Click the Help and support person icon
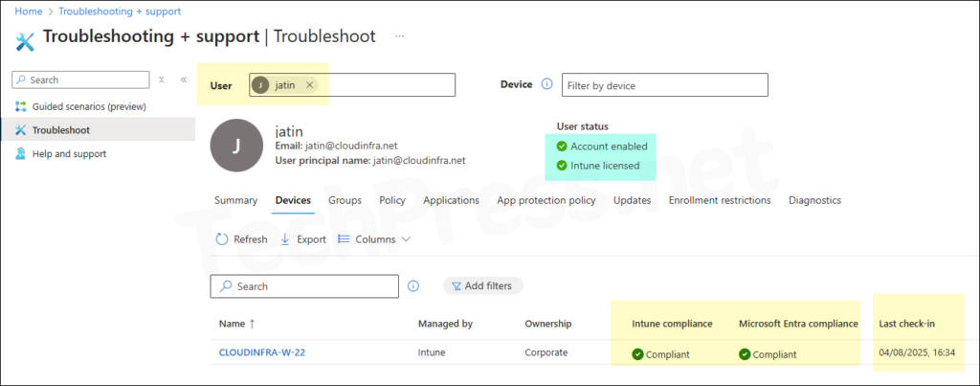 coord(21,154)
